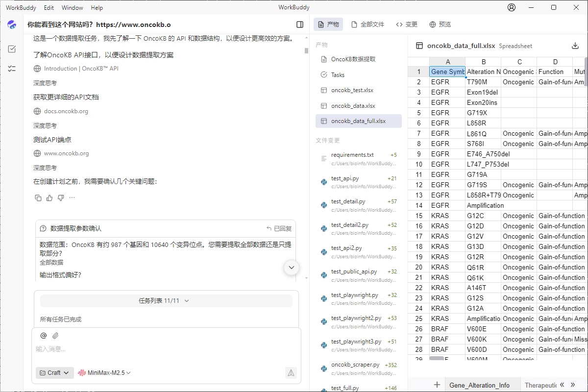
Task: Select cell V600E in row 26
Action: 483,329
